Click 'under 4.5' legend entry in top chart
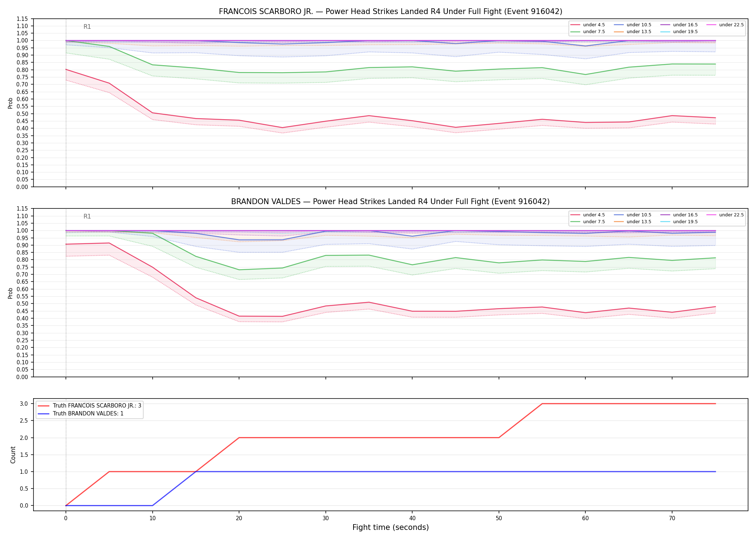Screen dimensions: 756x540 (x=588, y=25)
